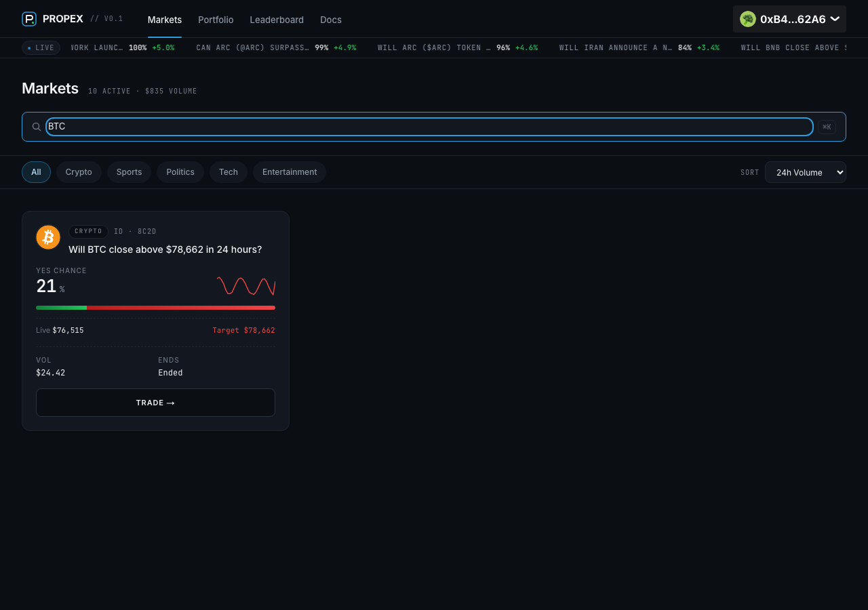
Task: Open the BTC close above $78,662 market title
Action: [x=165, y=249]
